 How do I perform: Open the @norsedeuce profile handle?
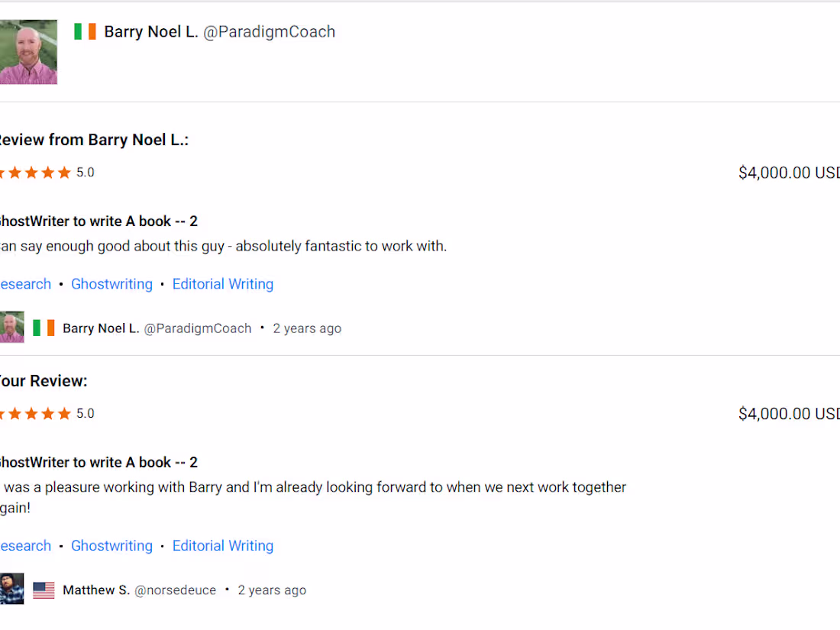[x=175, y=590]
